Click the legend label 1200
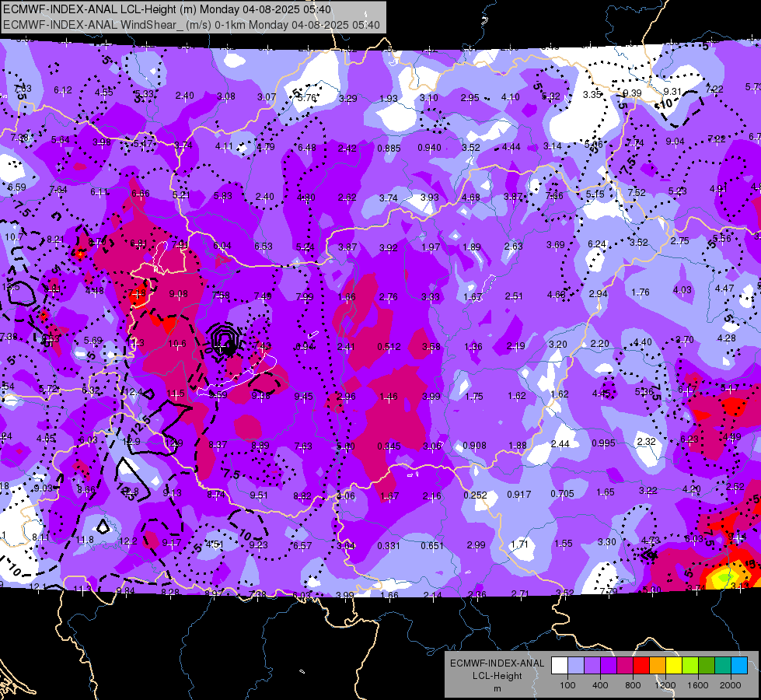Image resolution: width=761 pixels, height=700 pixels. pyautogui.click(x=665, y=685)
